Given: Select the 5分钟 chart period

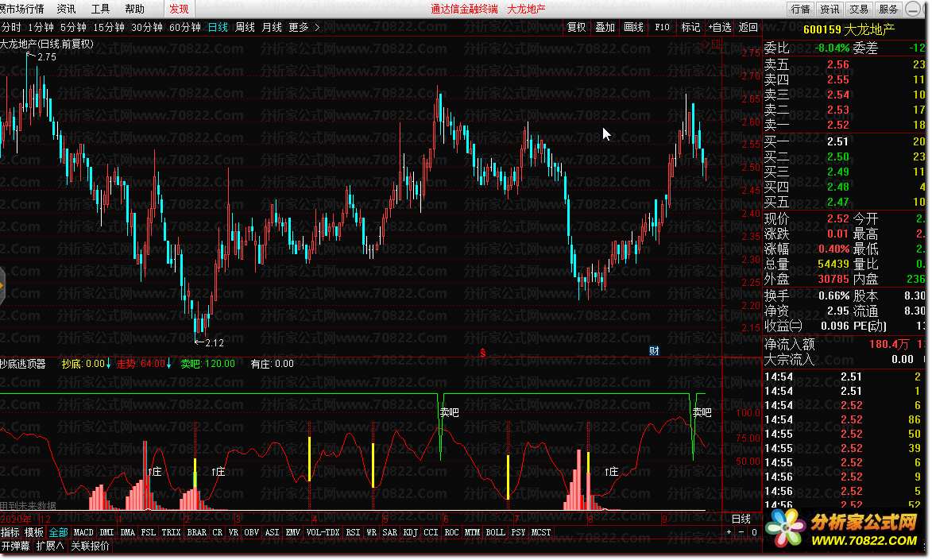Looking at the screenshot, I should [74, 27].
